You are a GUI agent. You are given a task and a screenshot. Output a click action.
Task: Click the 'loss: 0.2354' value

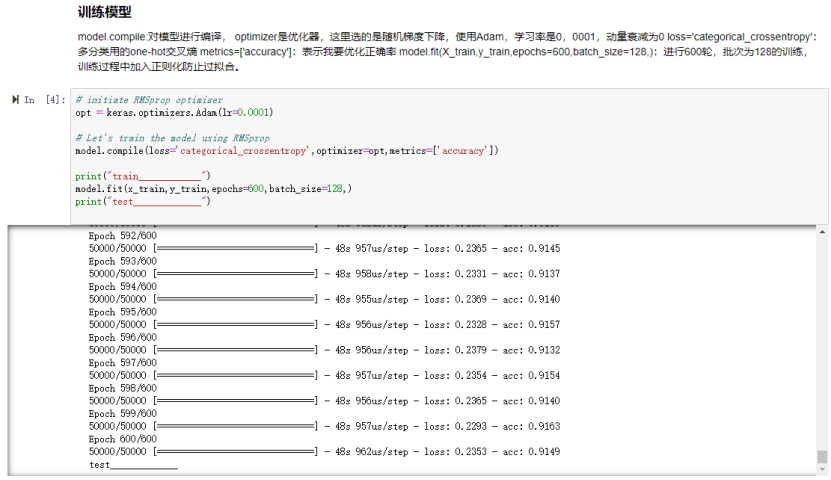click(x=455, y=376)
